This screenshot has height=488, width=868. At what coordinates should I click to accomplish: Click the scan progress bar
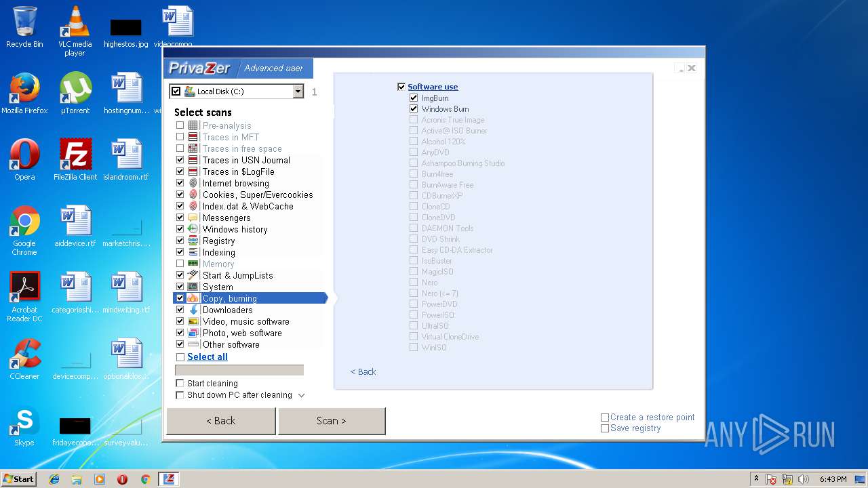(239, 370)
